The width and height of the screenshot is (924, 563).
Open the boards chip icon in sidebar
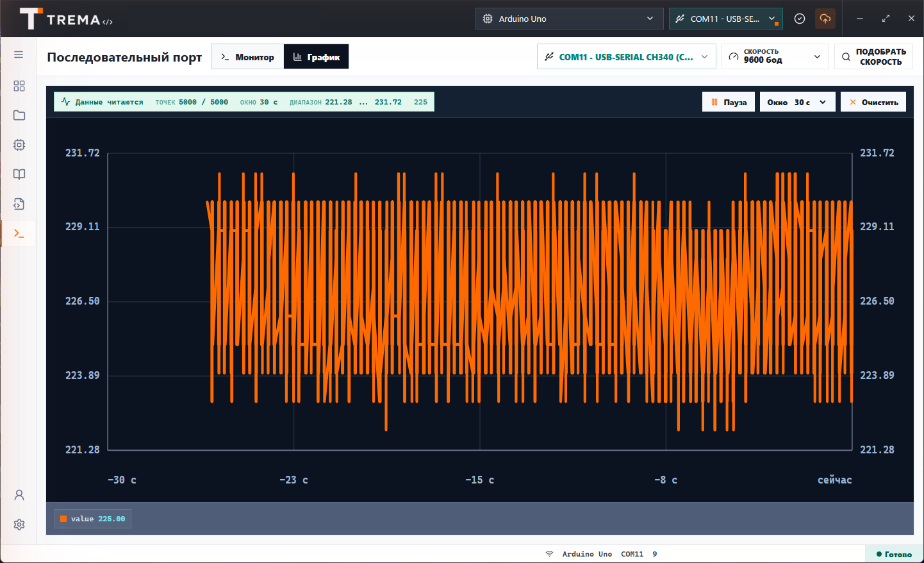tap(19, 145)
